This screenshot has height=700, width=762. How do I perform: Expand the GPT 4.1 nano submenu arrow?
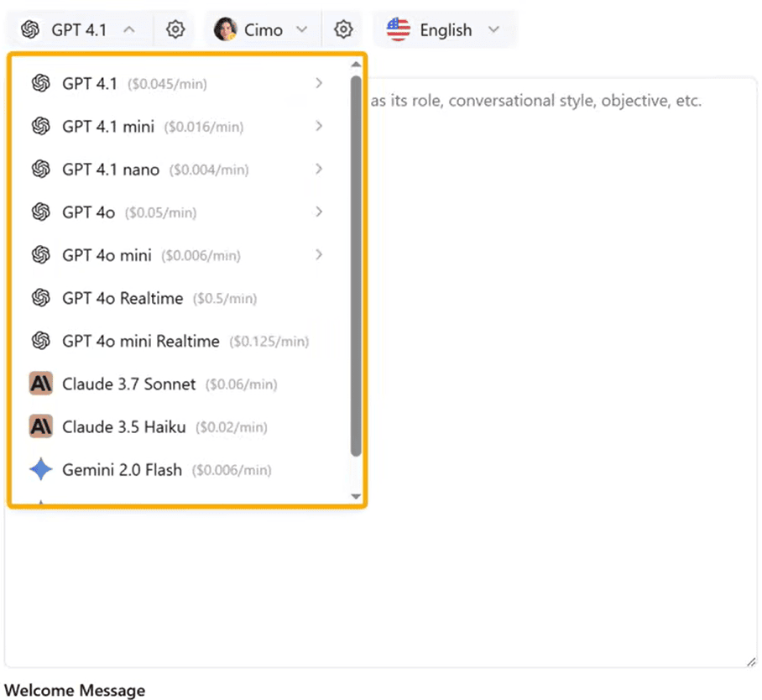tap(319, 170)
